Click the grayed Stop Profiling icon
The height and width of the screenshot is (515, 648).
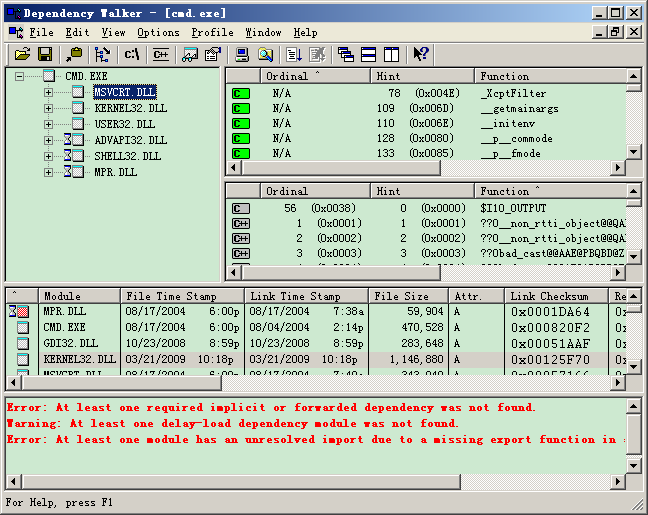coord(317,54)
